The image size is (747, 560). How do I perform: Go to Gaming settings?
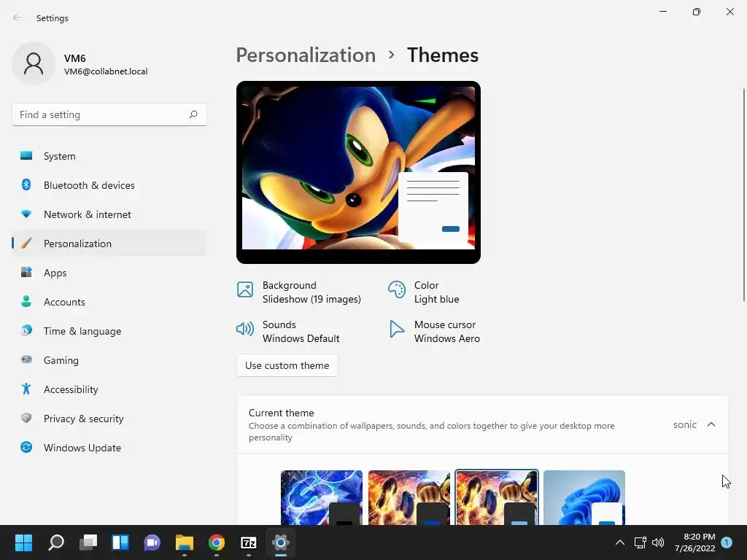click(x=109, y=360)
